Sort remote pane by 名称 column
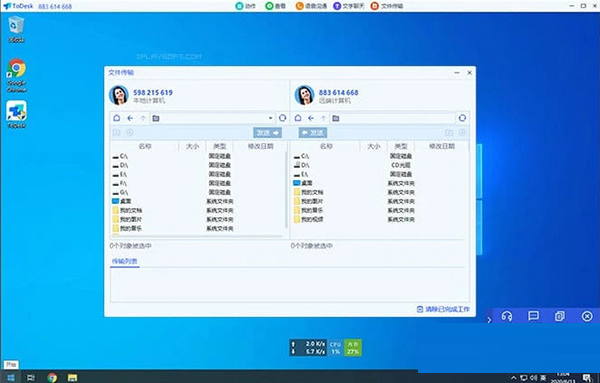This screenshot has width=600, height=383. (326, 146)
